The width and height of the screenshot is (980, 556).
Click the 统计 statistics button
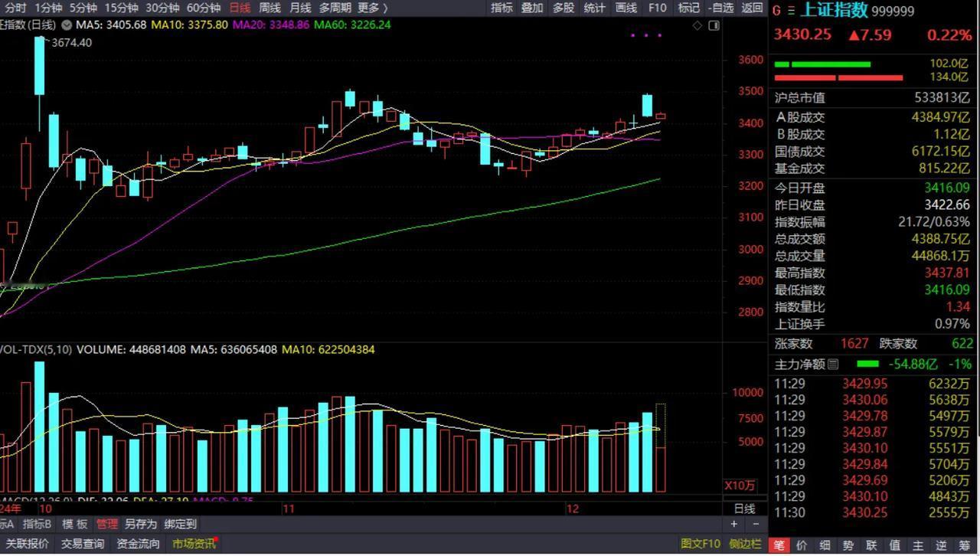[594, 8]
